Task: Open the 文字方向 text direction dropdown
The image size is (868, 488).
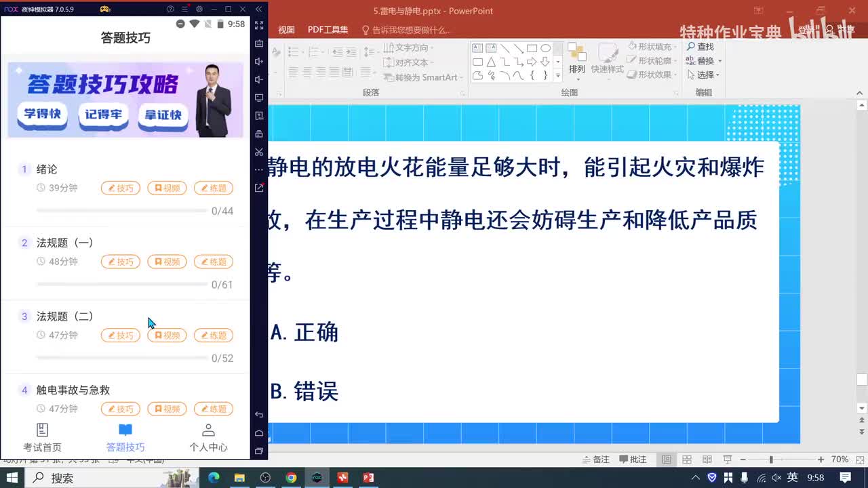Action: pyautogui.click(x=409, y=48)
